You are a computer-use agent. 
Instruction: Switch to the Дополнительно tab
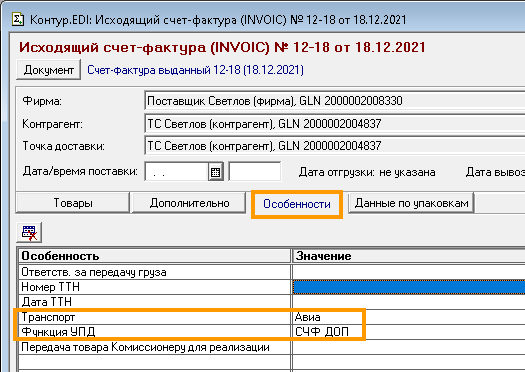pyautogui.click(x=189, y=203)
